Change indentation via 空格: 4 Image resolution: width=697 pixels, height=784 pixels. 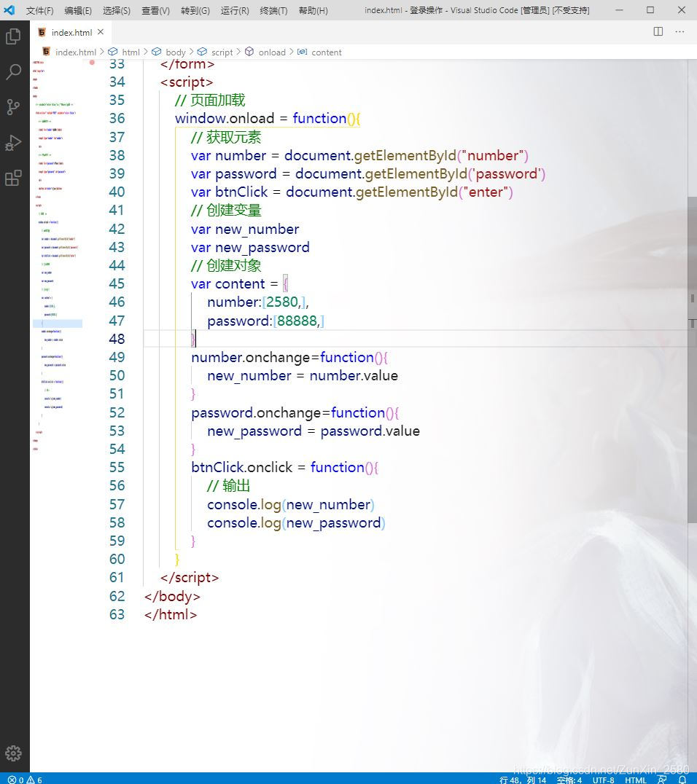[569, 780]
